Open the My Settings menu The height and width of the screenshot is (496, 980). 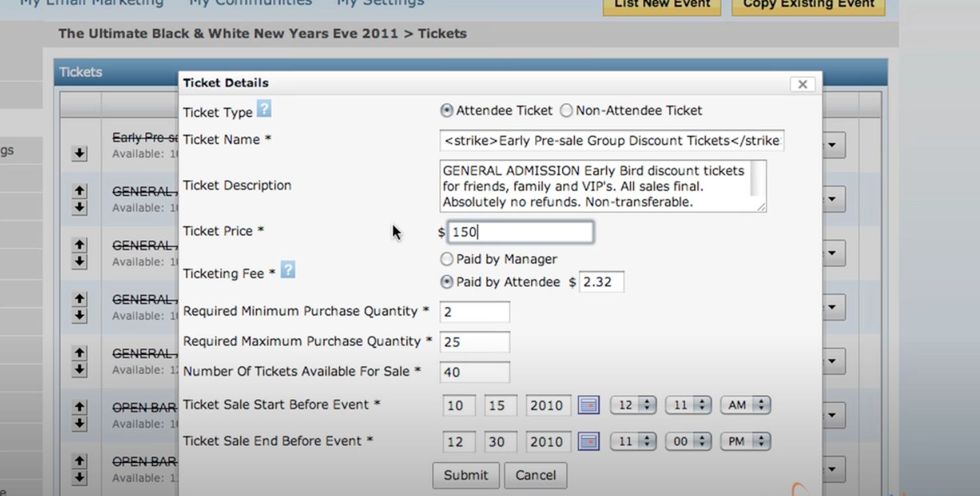380,3
